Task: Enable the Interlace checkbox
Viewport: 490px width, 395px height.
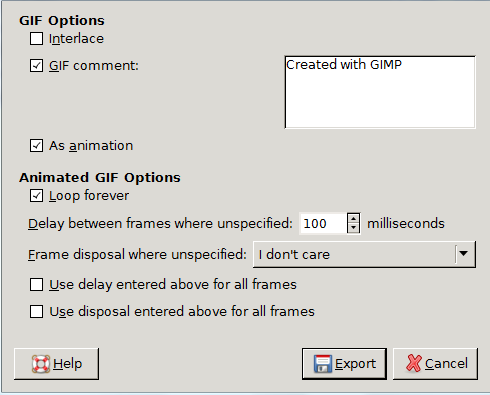Action: click(36, 39)
